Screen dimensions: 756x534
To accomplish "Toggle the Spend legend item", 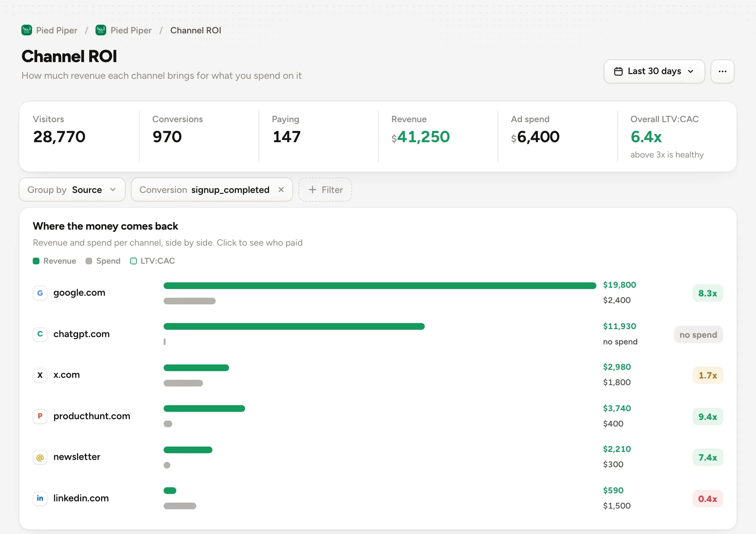I will (x=103, y=261).
